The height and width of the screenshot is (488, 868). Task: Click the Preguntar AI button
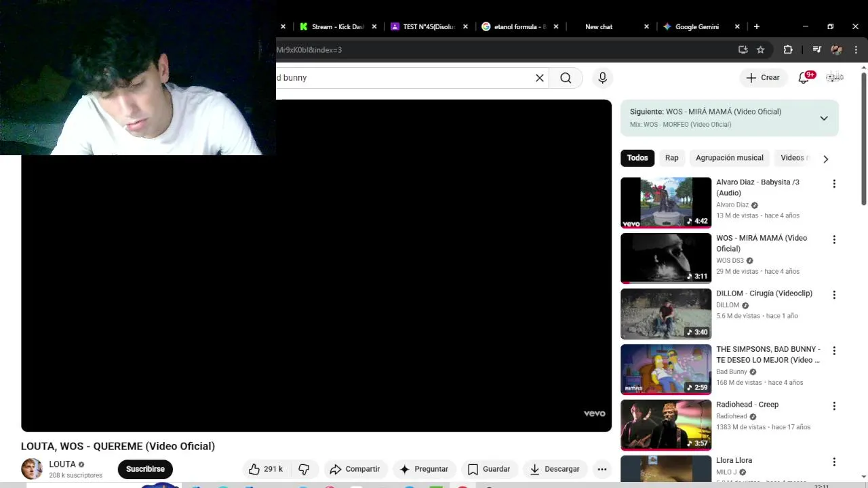point(424,469)
